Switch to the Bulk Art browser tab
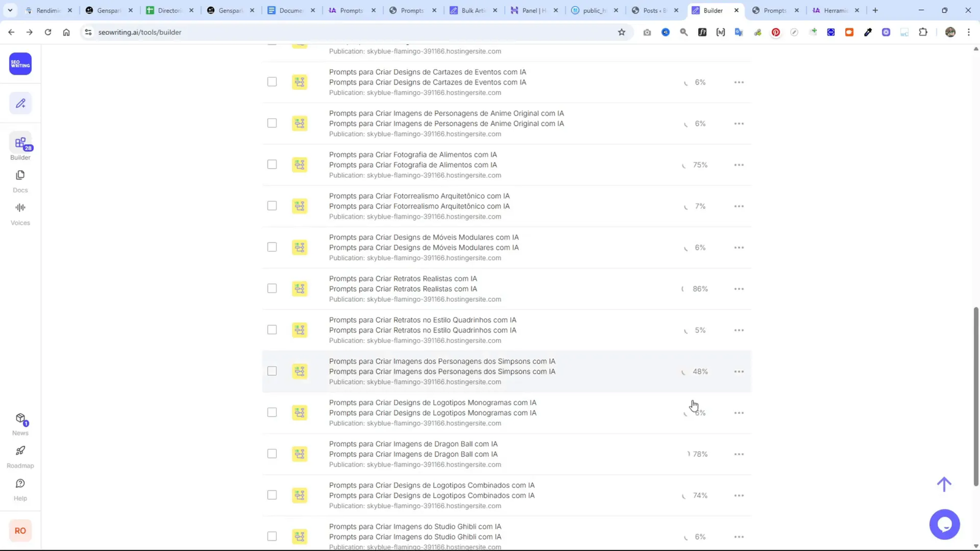 [x=472, y=10]
